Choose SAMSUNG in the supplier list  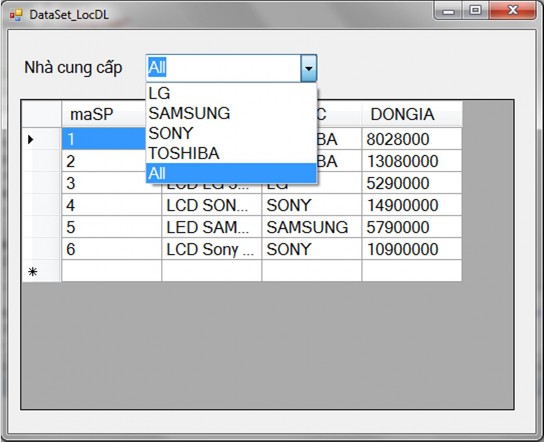pos(231,113)
